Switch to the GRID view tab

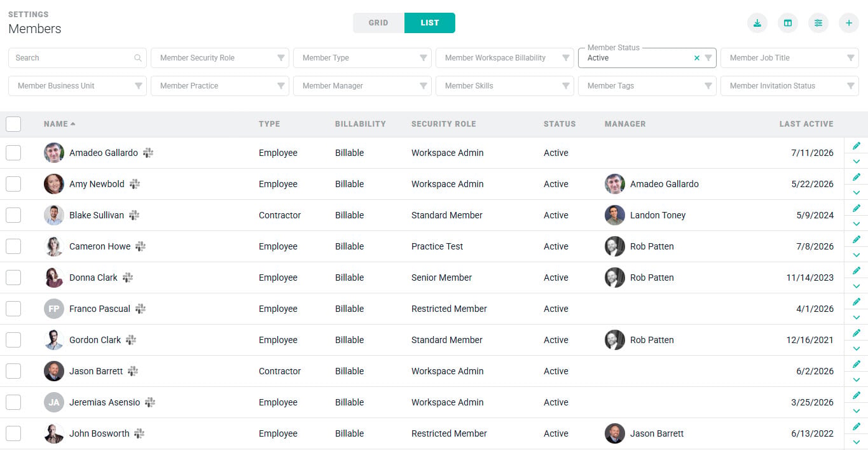378,23
